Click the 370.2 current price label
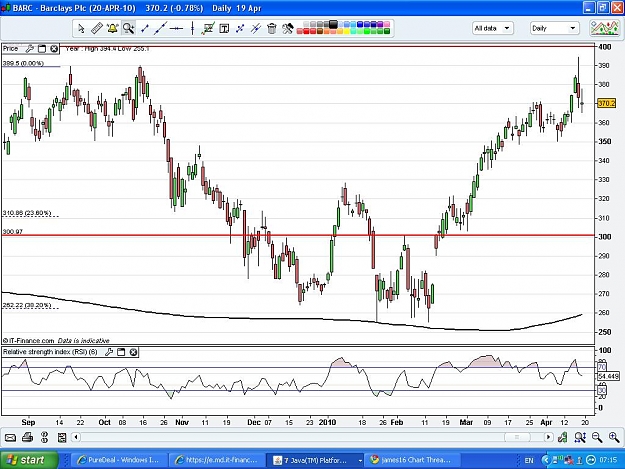Image resolution: width=625 pixels, height=469 pixels. [606, 103]
